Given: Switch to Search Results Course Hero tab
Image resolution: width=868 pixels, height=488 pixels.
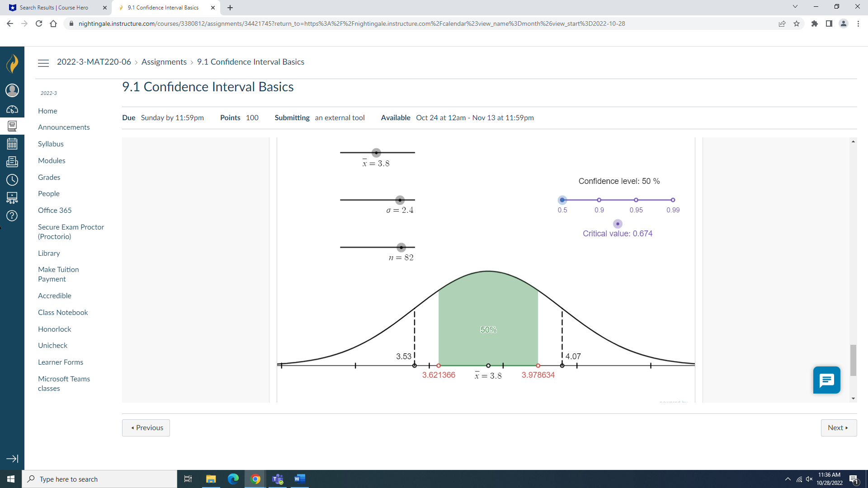Looking at the screenshot, I should (54, 8).
